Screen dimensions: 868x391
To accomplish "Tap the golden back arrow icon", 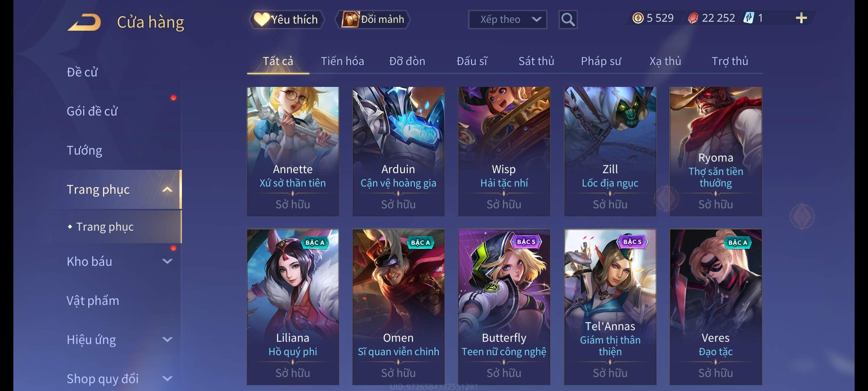I will click(84, 22).
